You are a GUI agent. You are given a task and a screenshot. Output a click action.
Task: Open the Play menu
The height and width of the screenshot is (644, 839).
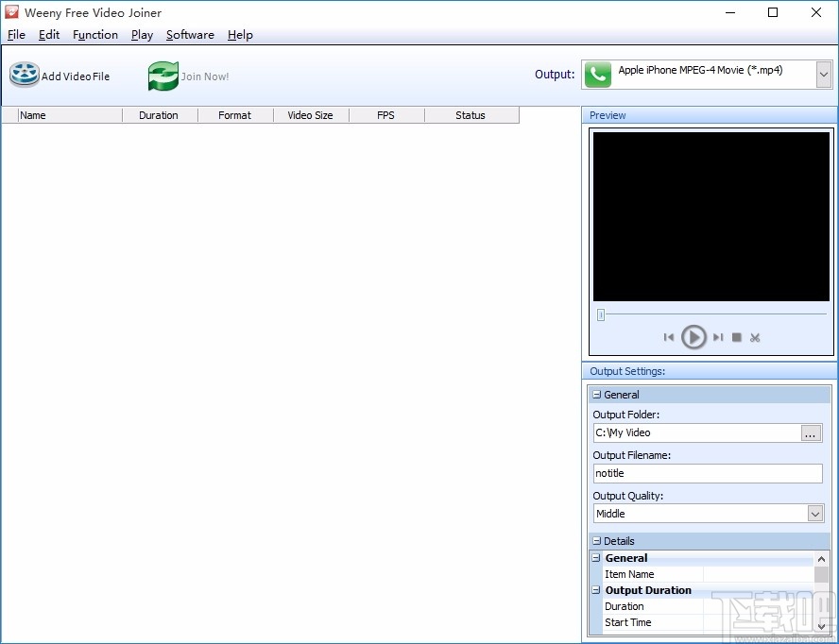[x=142, y=35]
